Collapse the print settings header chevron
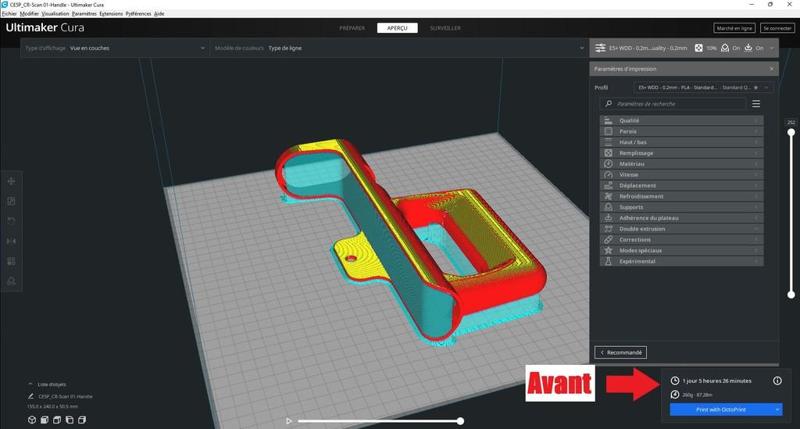Viewport: 800px width, 429px height. point(771,48)
